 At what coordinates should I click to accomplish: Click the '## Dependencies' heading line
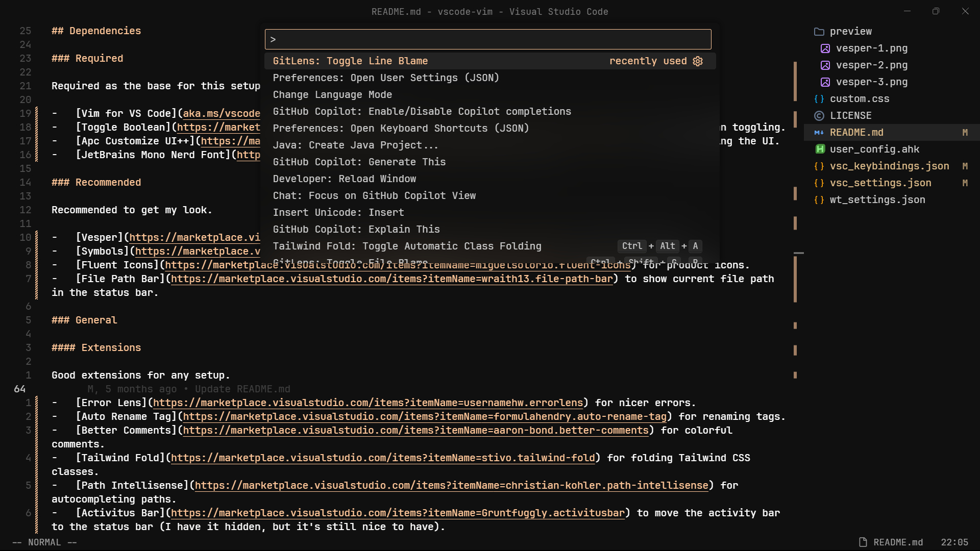coord(96,31)
